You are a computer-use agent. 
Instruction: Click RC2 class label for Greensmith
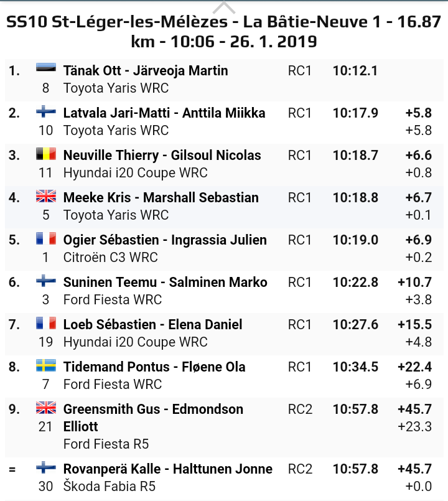point(300,409)
